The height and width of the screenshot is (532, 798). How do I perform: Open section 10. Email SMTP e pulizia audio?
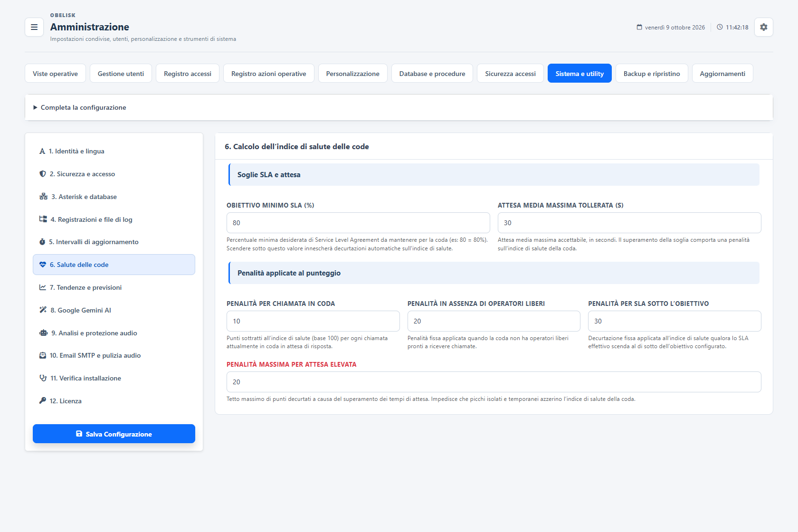114,355
